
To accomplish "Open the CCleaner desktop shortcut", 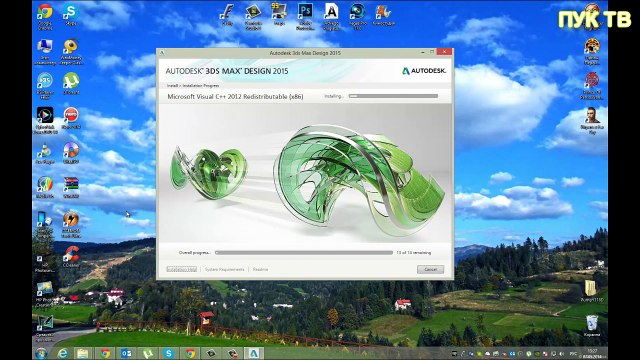I will (71, 256).
